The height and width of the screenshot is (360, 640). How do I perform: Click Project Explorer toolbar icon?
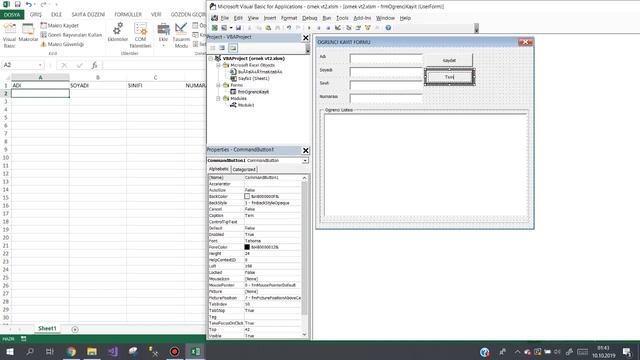(349, 28)
